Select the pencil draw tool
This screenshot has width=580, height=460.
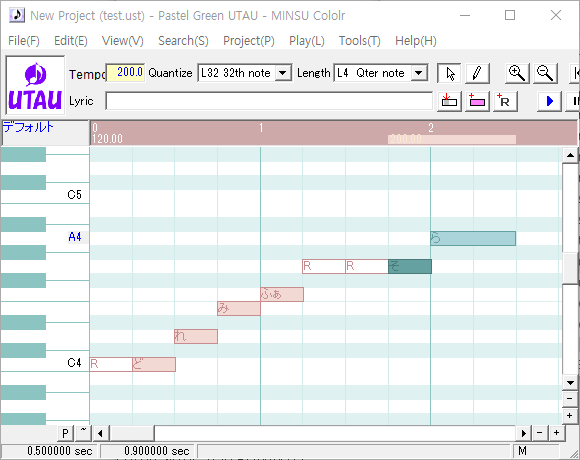(477, 73)
